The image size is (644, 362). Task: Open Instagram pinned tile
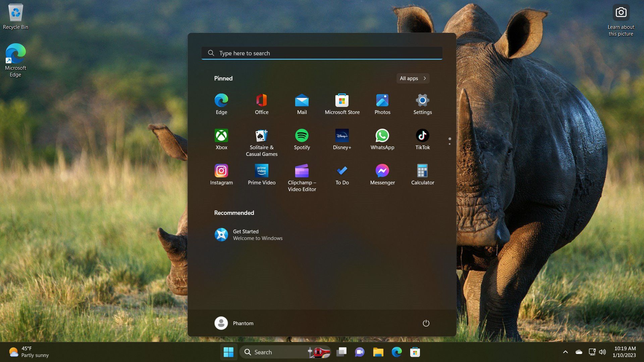point(221,171)
